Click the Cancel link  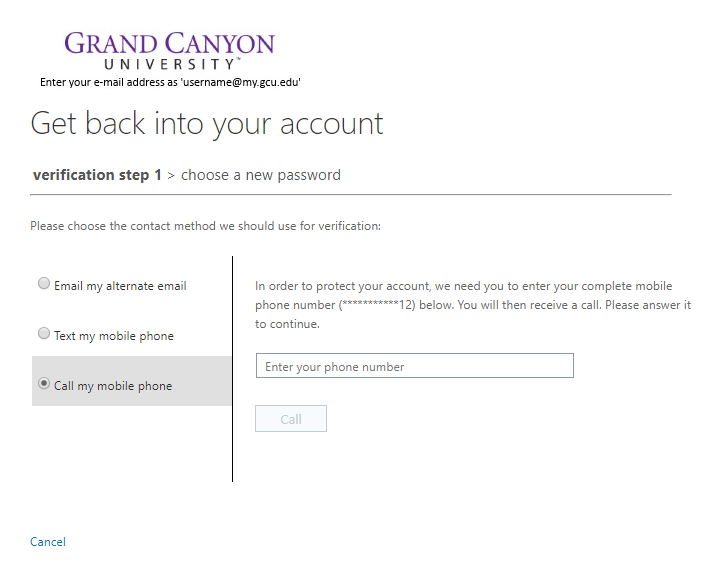48,542
